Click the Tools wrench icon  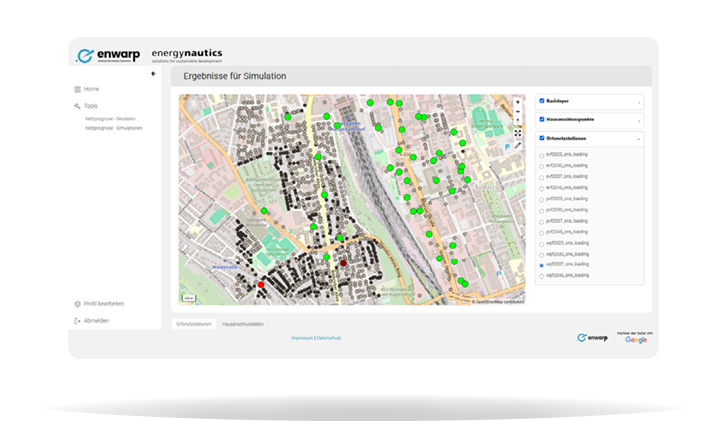tap(77, 106)
